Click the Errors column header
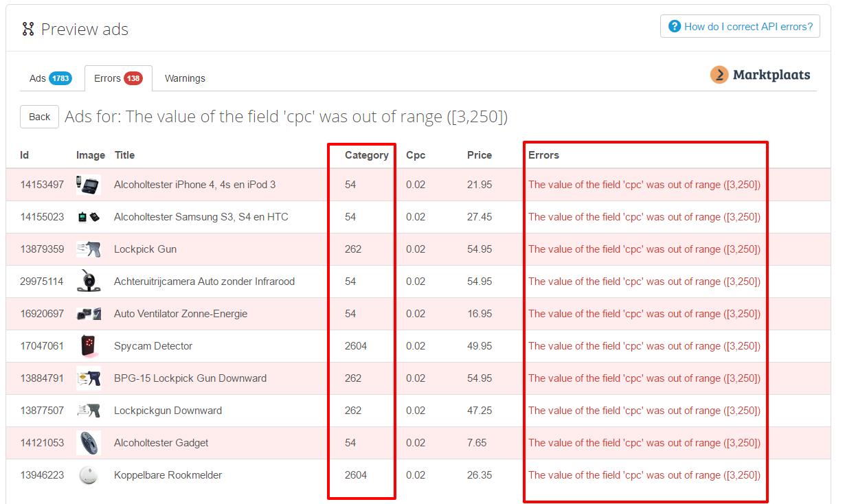Image resolution: width=845 pixels, height=504 pixels. coord(543,155)
